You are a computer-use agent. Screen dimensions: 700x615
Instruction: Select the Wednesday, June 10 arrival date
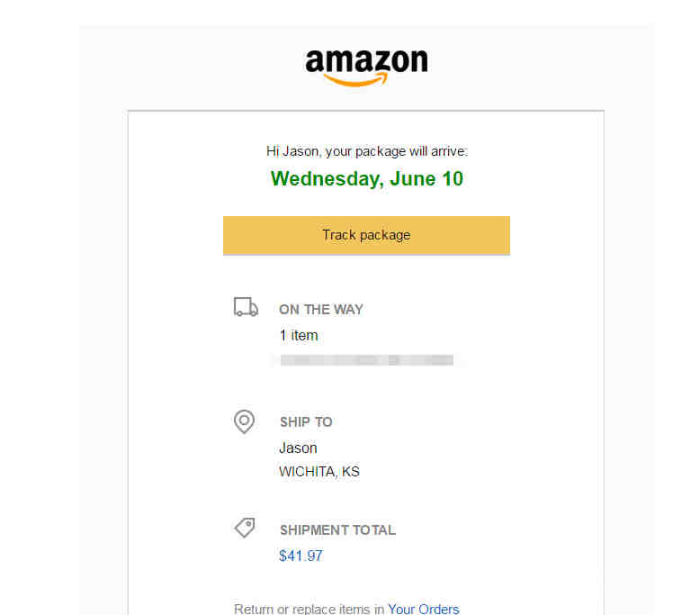pos(367,178)
